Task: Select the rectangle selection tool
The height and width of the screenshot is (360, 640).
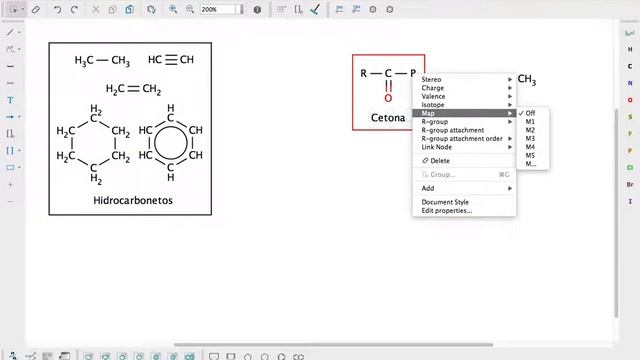Action: tap(13, 9)
